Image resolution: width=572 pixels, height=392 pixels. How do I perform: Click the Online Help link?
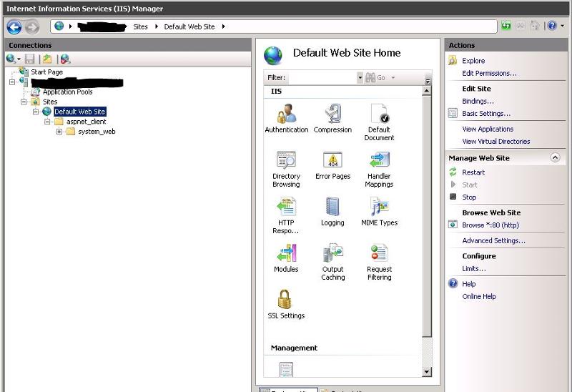click(x=479, y=296)
